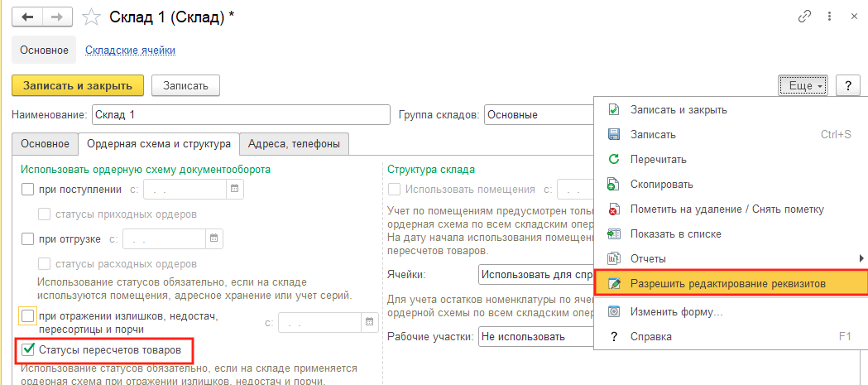Click the Записать toolbar button
868x385 pixels.
185,86
